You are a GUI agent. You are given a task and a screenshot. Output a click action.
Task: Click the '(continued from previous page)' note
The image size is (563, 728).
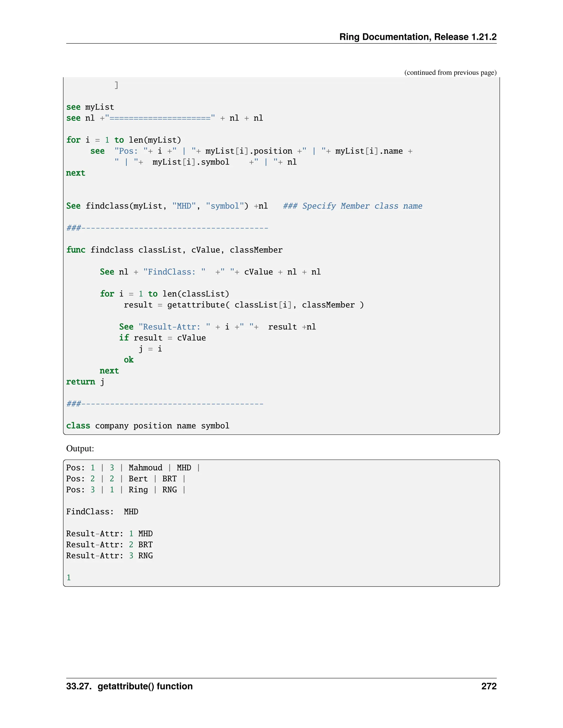[x=450, y=73]
